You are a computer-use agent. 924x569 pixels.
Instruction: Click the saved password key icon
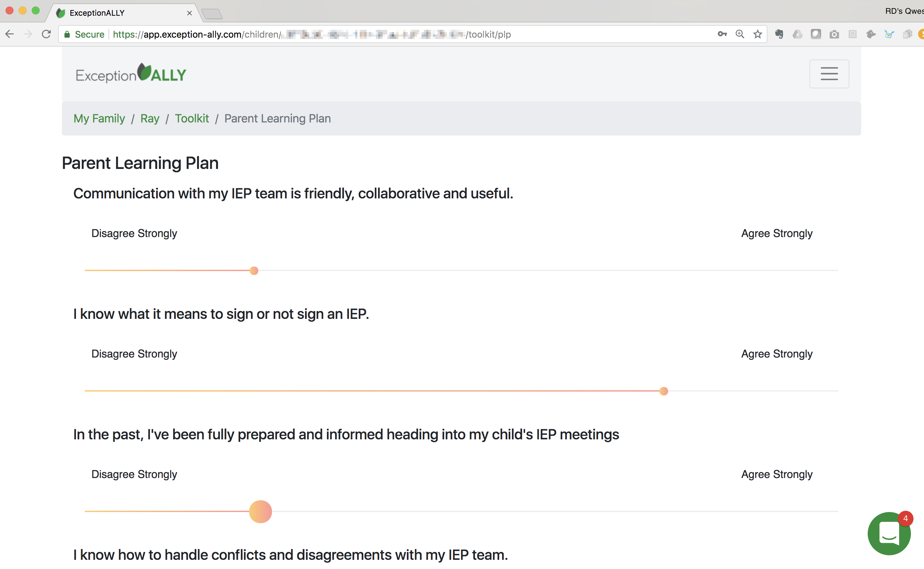722,34
